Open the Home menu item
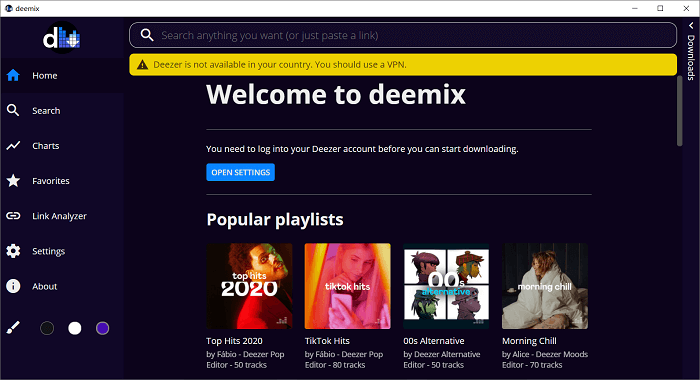The height and width of the screenshot is (380, 700). [62, 75]
